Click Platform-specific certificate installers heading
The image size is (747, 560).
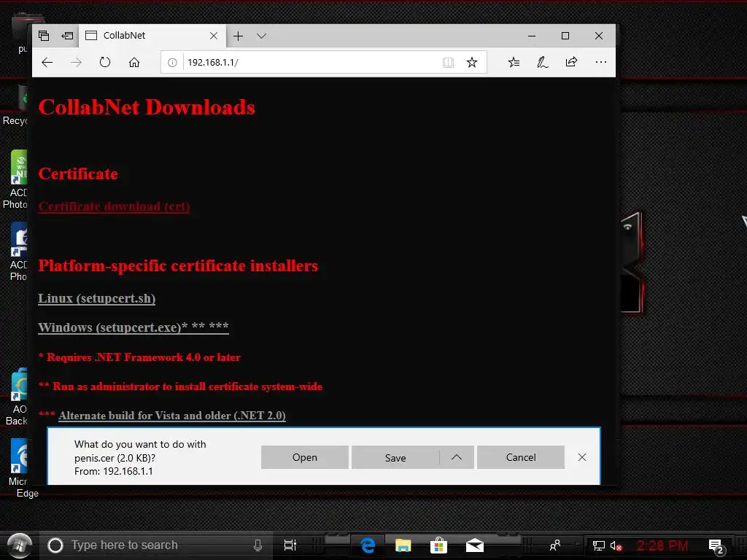coord(178,265)
